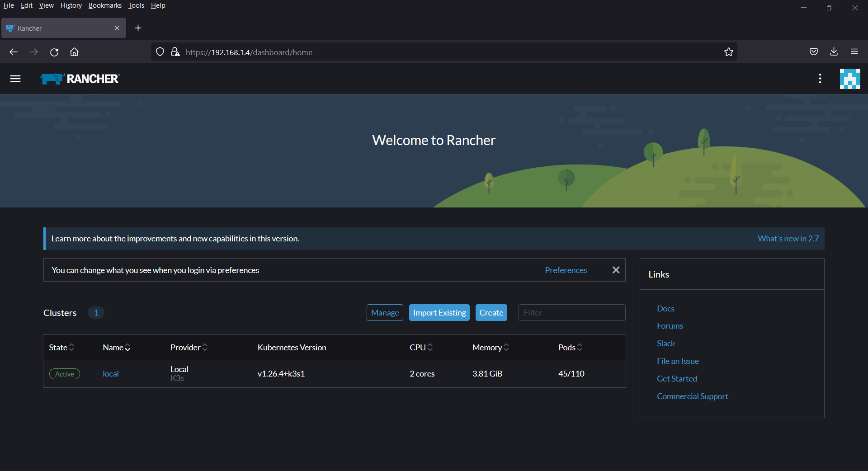Click the v1.26.4+k3s1 version cell
The height and width of the screenshot is (471, 868).
coord(281,374)
